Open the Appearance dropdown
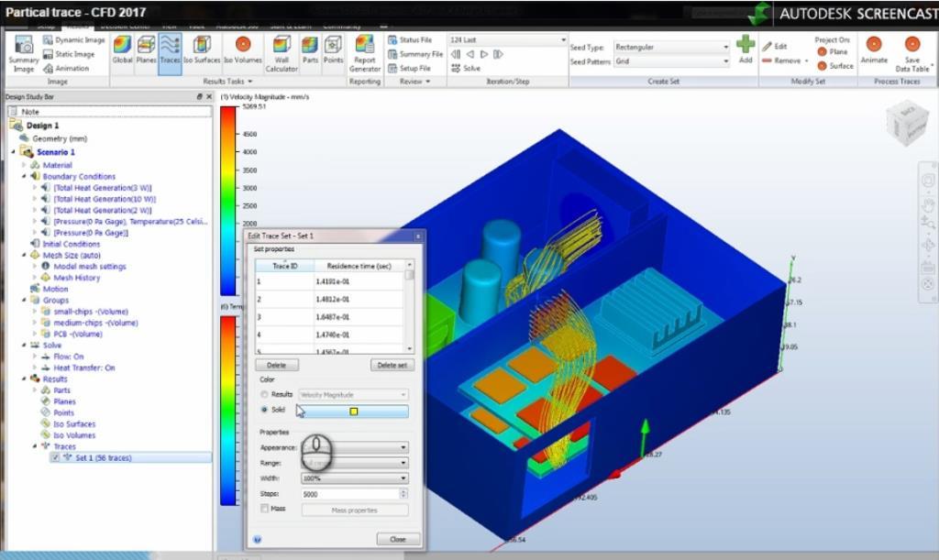 tap(355, 447)
